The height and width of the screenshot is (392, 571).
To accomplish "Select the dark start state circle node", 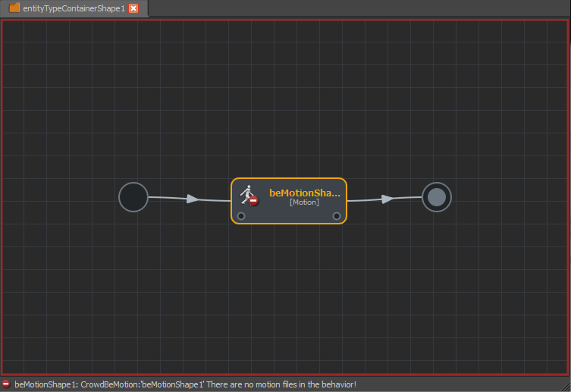I will 133,197.
